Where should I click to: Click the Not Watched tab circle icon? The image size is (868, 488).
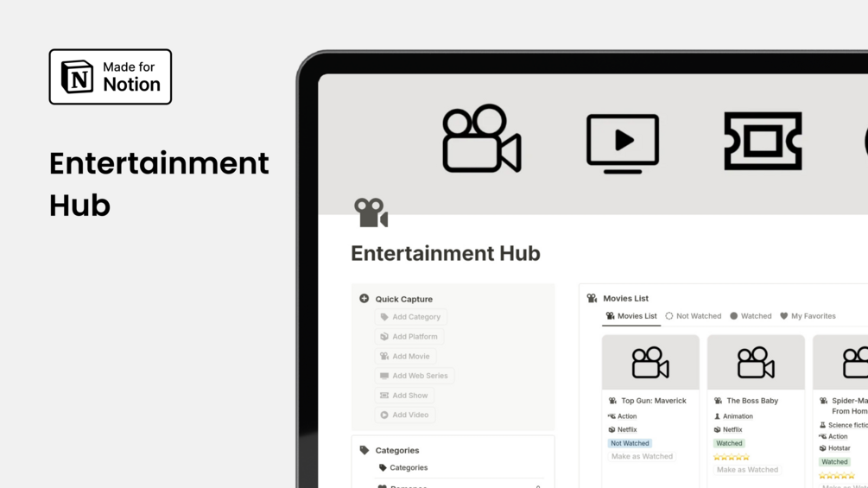[669, 316]
